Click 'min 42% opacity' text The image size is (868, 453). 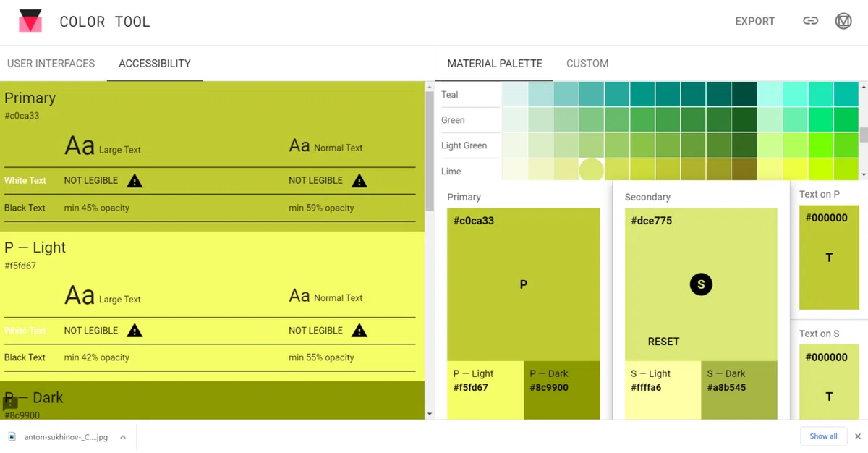click(96, 357)
